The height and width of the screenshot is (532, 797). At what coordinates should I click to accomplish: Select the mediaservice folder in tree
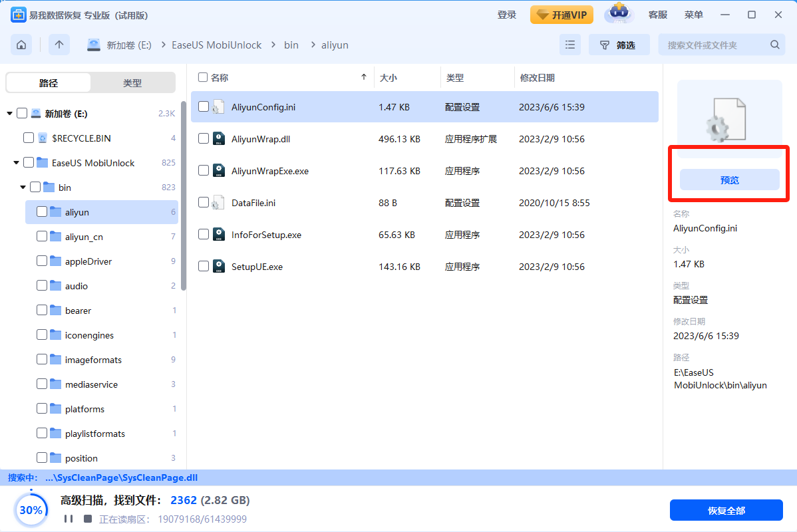tap(102, 384)
